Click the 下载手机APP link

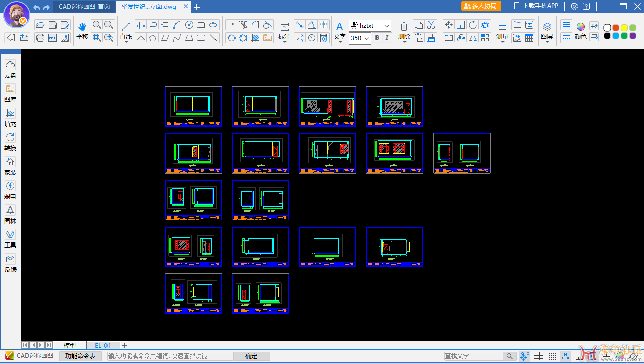(x=536, y=6)
